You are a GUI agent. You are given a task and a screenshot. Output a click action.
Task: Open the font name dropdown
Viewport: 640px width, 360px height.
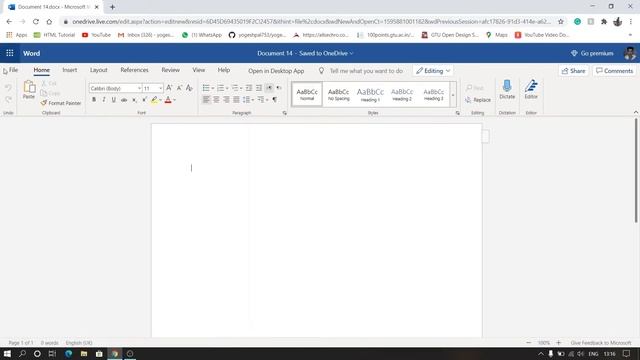click(x=139, y=88)
